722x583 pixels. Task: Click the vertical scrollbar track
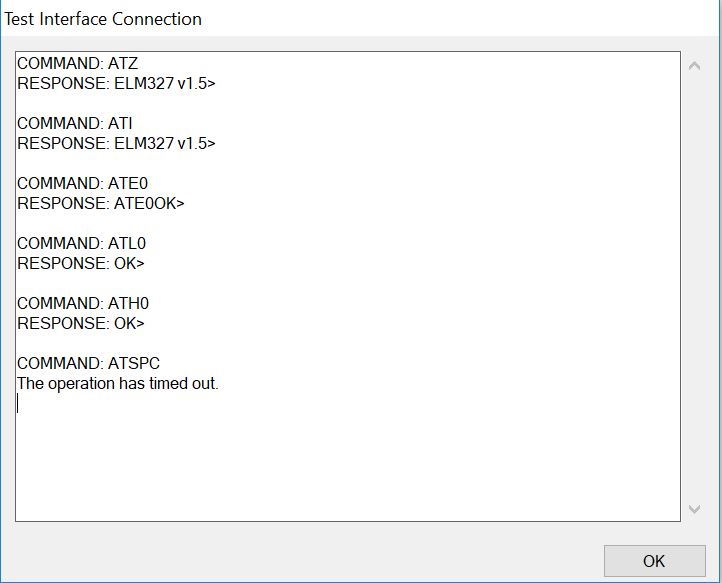[694, 290]
